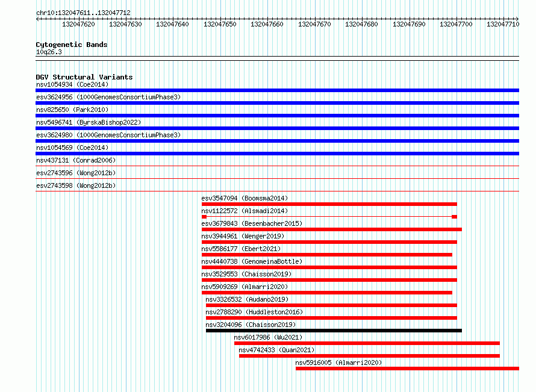Select the red bar under nsv3326532
Screen dimensions: 536x392
(x=331, y=305)
